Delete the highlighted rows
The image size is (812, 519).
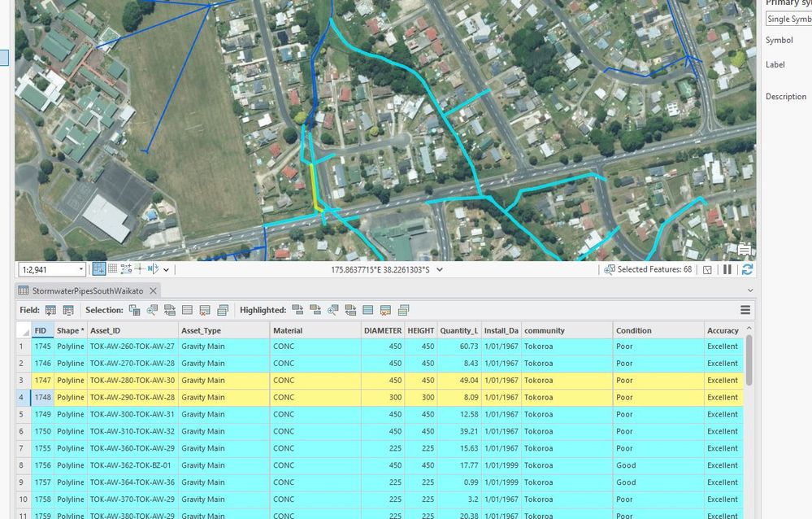click(386, 310)
